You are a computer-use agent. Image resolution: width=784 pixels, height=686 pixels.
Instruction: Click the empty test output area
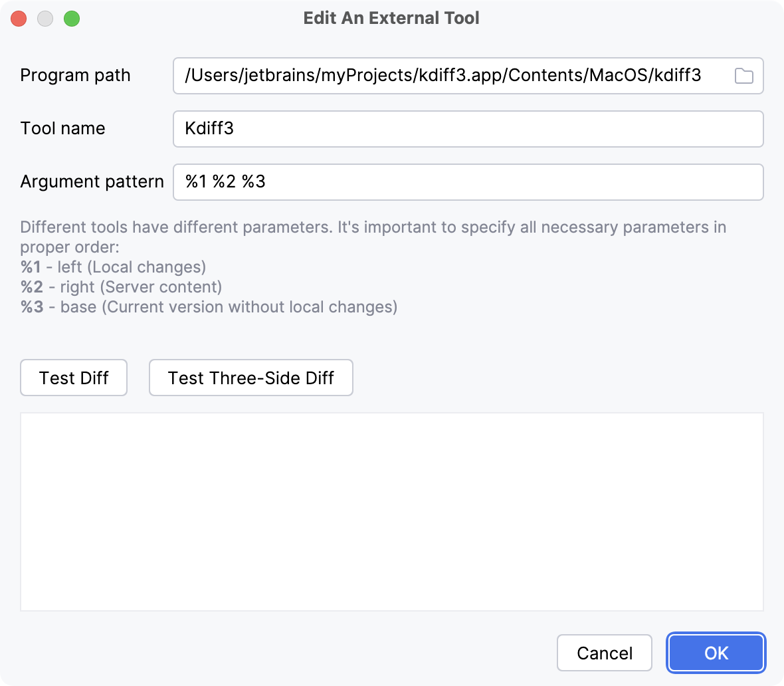pyautogui.click(x=392, y=511)
